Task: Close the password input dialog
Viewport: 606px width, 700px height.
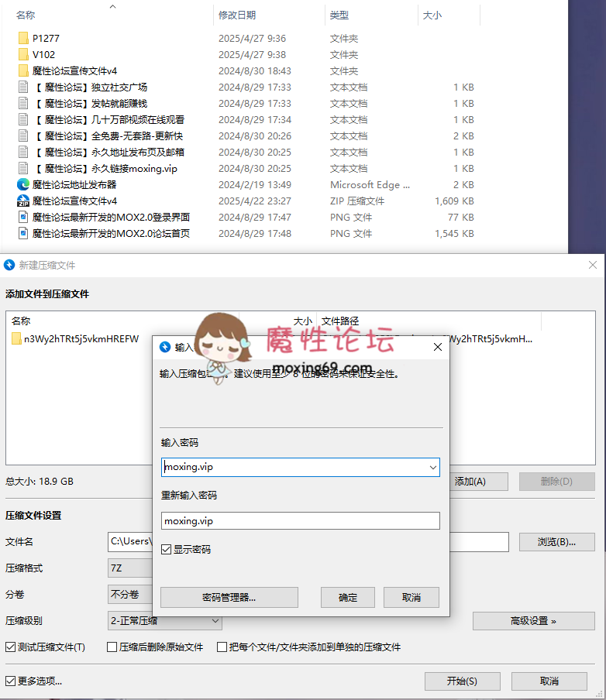Action: (438, 347)
